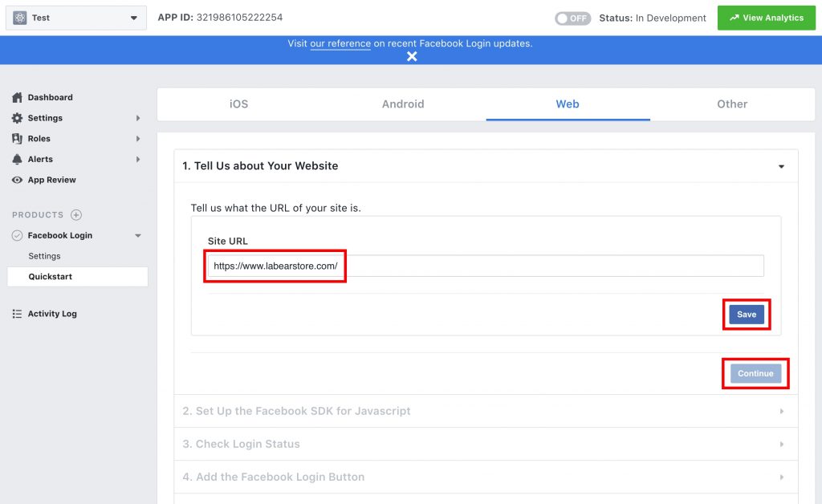Click the App Review eye icon
This screenshot has height=504, width=822.
pyautogui.click(x=18, y=180)
